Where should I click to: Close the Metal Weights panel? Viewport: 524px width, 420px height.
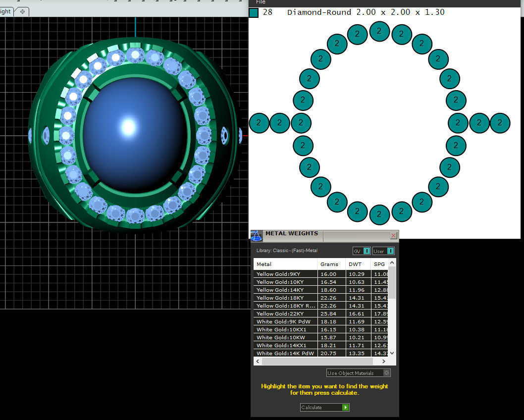click(393, 236)
